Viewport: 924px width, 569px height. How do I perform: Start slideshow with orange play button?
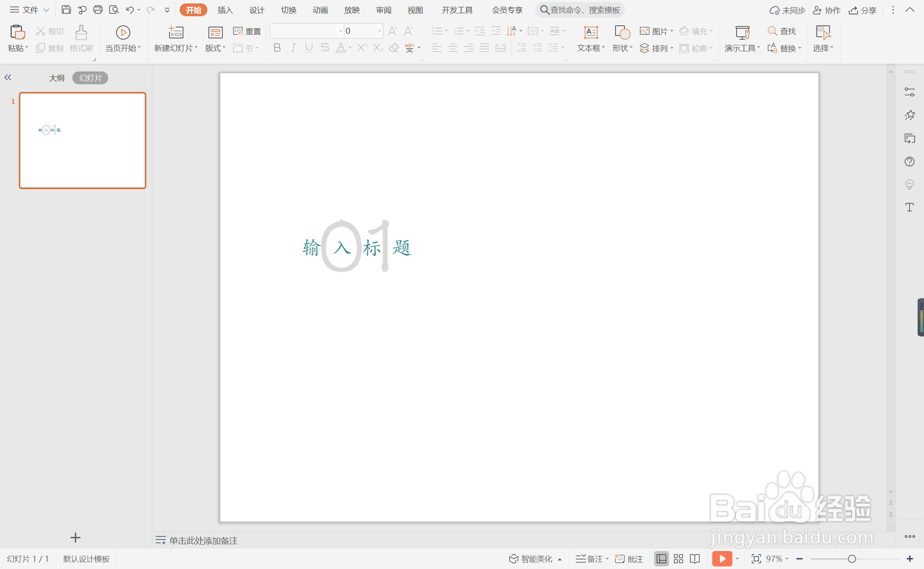(722, 559)
